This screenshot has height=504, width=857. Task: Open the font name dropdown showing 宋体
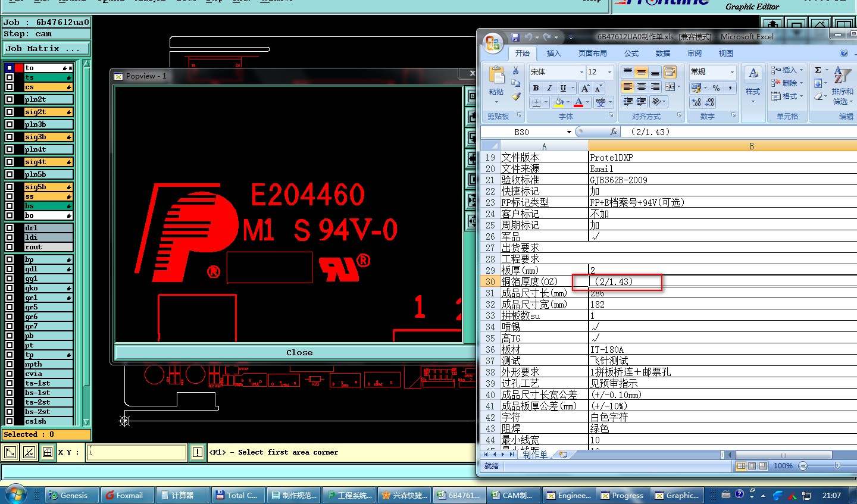581,72
